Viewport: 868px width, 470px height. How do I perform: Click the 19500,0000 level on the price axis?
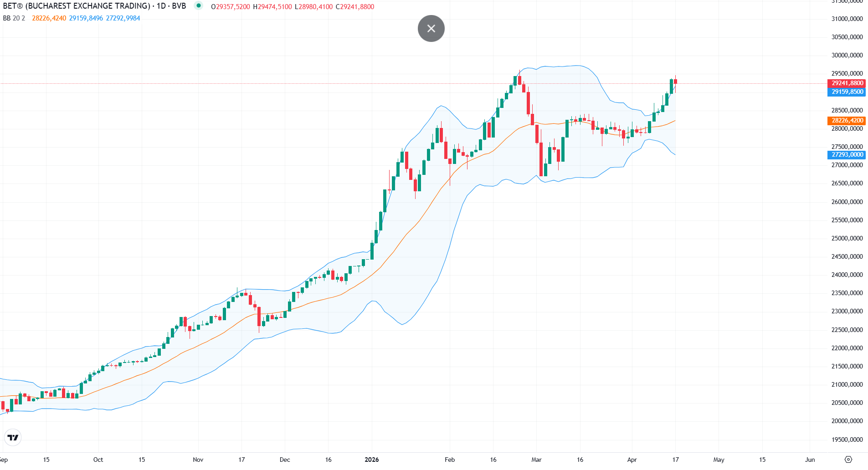click(847, 440)
